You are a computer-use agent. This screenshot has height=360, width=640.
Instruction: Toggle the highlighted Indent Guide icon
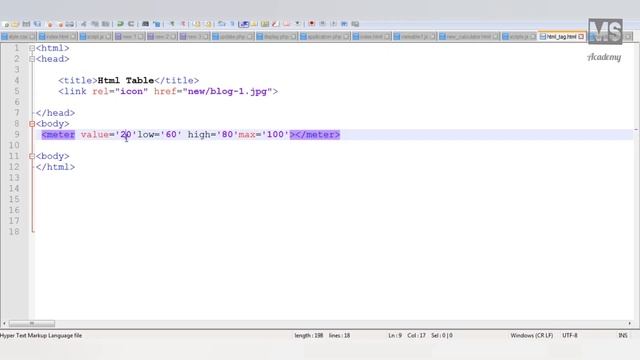coord(244,24)
